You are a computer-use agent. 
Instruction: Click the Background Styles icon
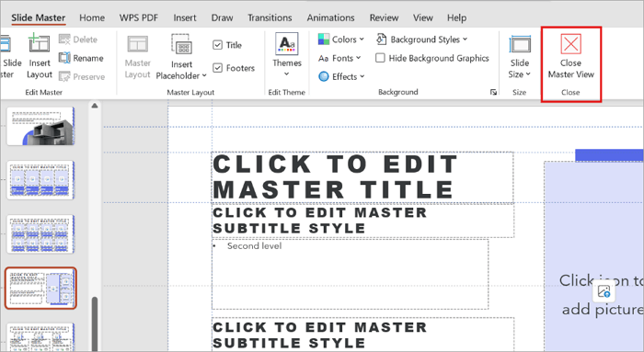(x=381, y=40)
